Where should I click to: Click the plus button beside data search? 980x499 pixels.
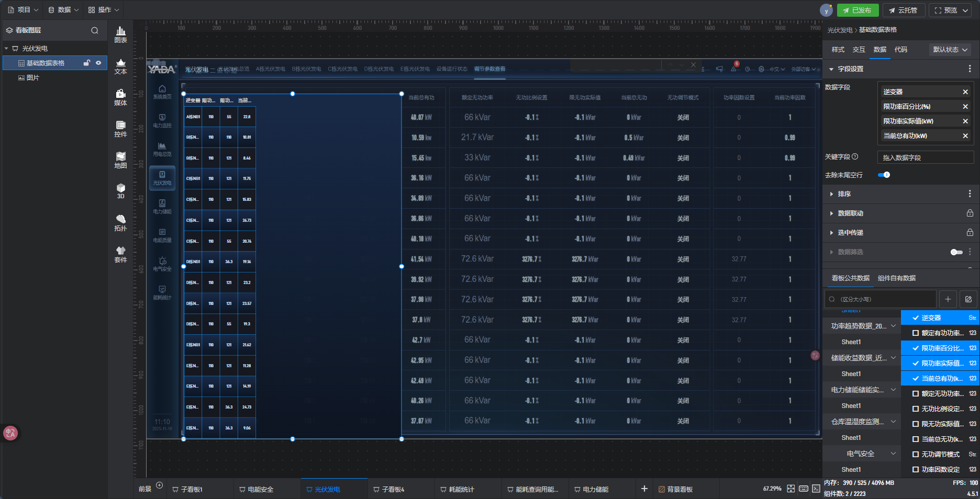948,299
